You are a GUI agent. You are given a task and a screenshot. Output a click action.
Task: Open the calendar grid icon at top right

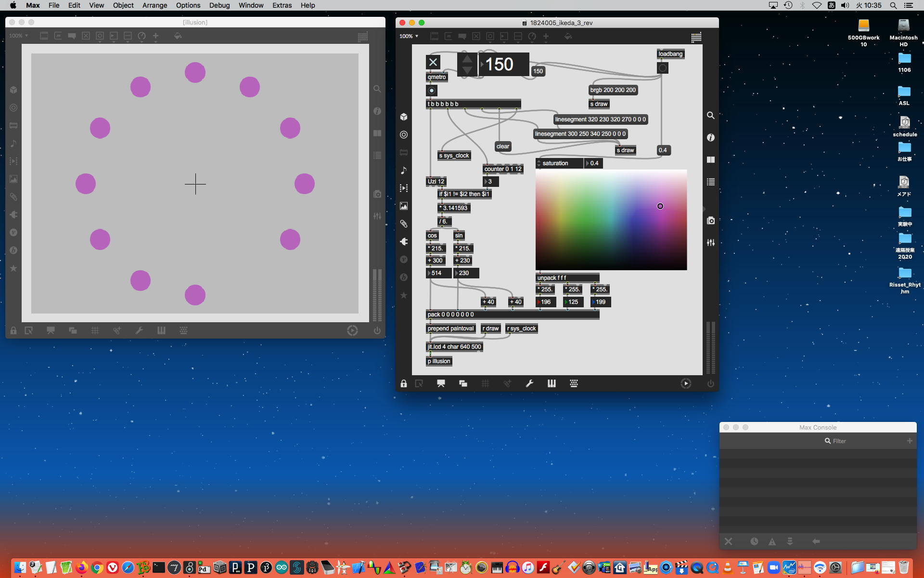[696, 37]
